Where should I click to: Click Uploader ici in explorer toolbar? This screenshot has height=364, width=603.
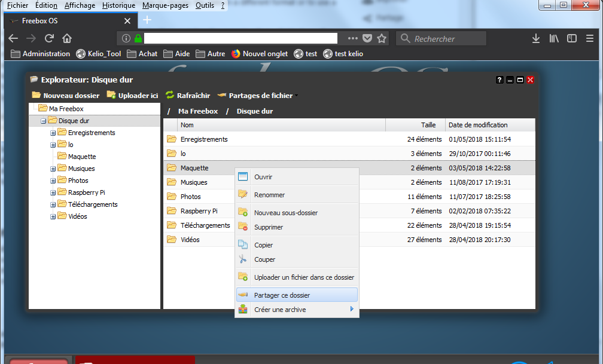[x=132, y=95]
